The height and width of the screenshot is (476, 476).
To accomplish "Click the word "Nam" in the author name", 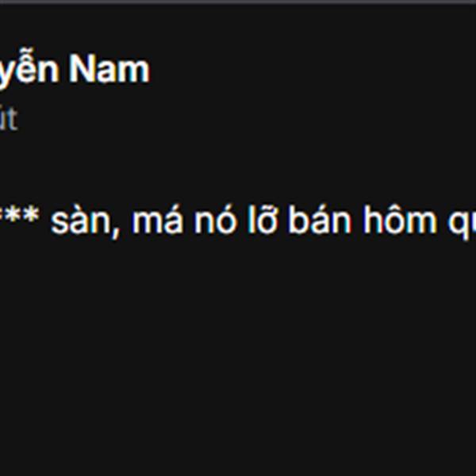I will (x=109, y=69).
